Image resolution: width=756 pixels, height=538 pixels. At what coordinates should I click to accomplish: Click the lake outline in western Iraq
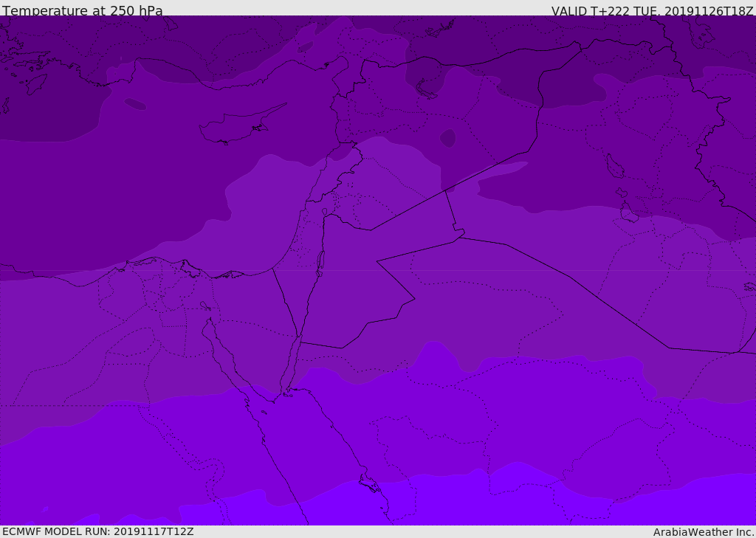615,167
